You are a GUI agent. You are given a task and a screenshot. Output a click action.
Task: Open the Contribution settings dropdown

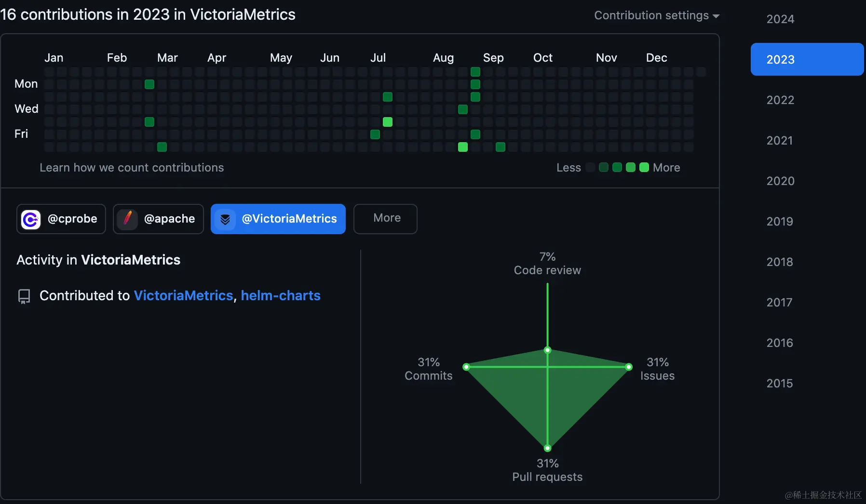point(657,15)
